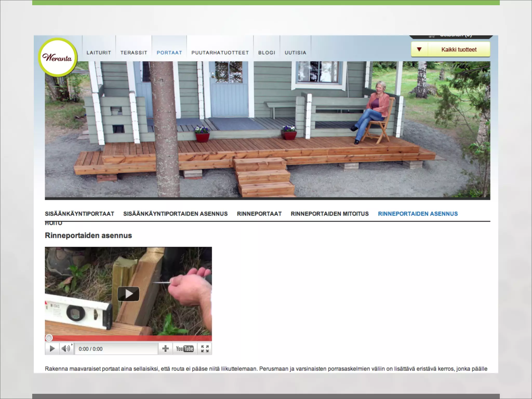Click the small play button in player bar
The image size is (532, 399).
[52, 349]
